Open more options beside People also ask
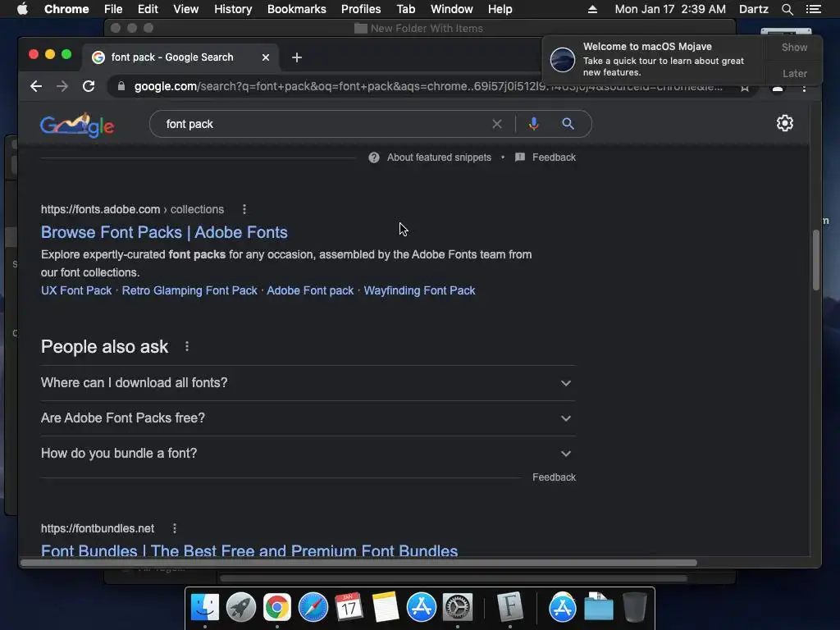This screenshot has height=630, width=840. tap(187, 347)
